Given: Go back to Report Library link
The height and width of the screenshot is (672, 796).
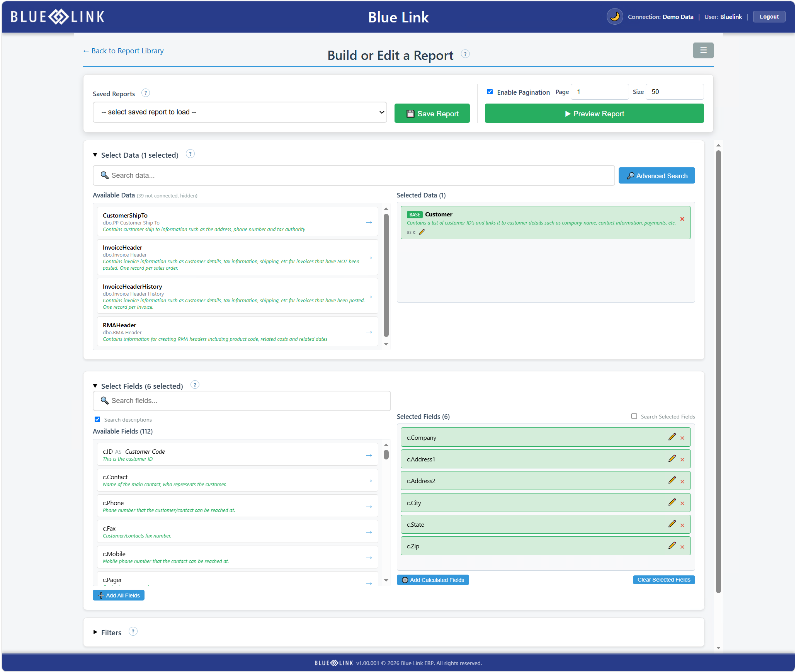Looking at the screenshot, I should click(x=123, y=51).
